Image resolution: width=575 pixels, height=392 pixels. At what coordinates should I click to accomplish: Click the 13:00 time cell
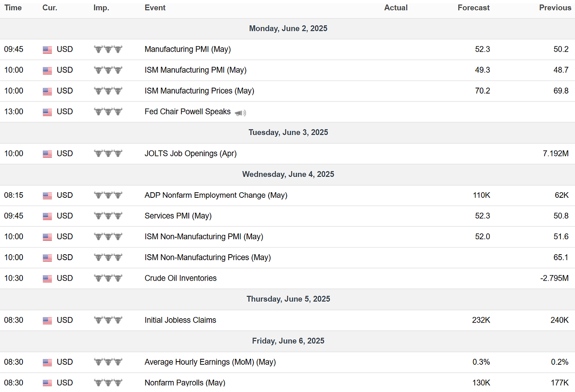tap(14, 112)
